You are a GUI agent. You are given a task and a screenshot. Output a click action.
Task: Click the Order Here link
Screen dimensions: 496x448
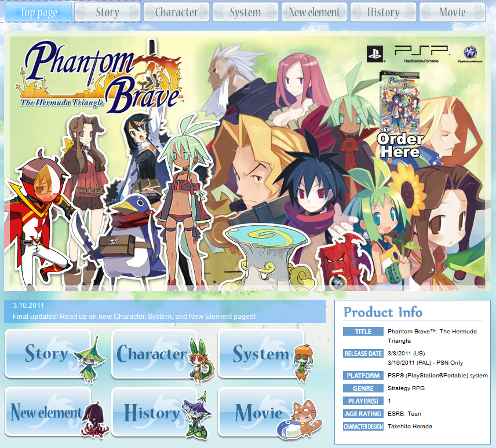point(400,145)
